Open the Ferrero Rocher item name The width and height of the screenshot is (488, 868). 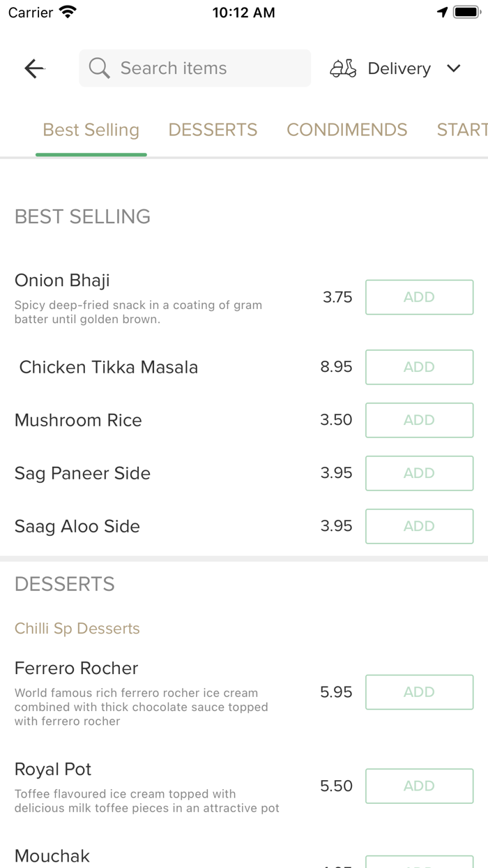(77, 668)
